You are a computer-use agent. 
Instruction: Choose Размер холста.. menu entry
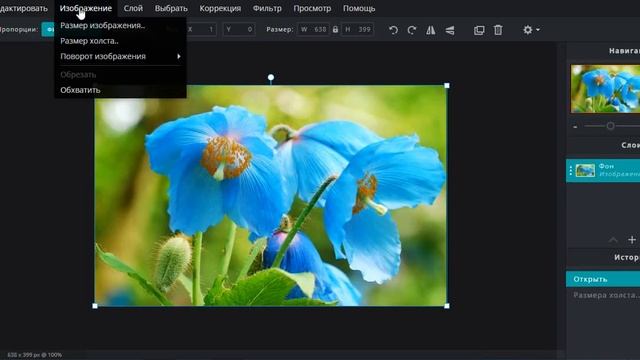pos(89,41)
